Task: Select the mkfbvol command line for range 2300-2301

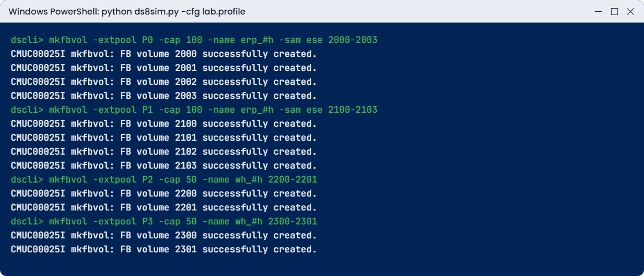Action: [164, 221]
